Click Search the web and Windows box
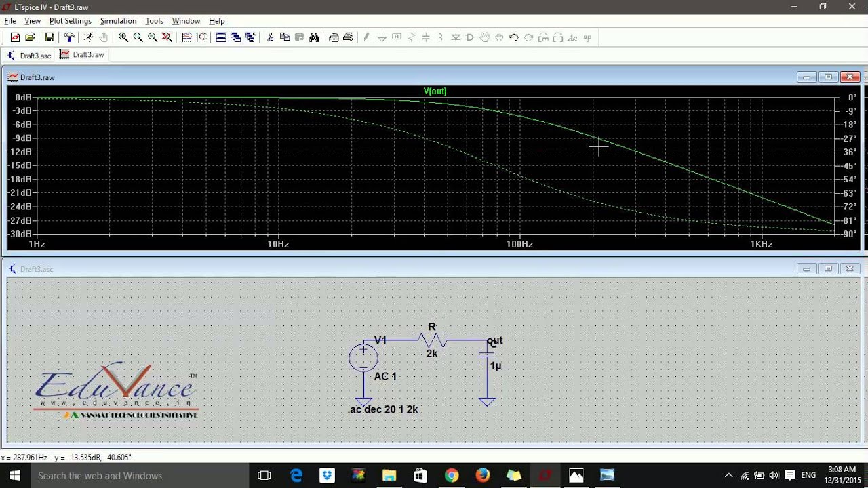Image resolution: width=868 pixels, height=488 pixels. point(139,476)
